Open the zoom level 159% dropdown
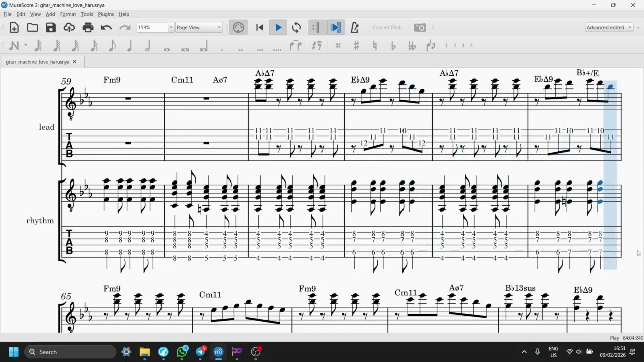The height and width of the screenshot is (362, 644). click(171, 28)
